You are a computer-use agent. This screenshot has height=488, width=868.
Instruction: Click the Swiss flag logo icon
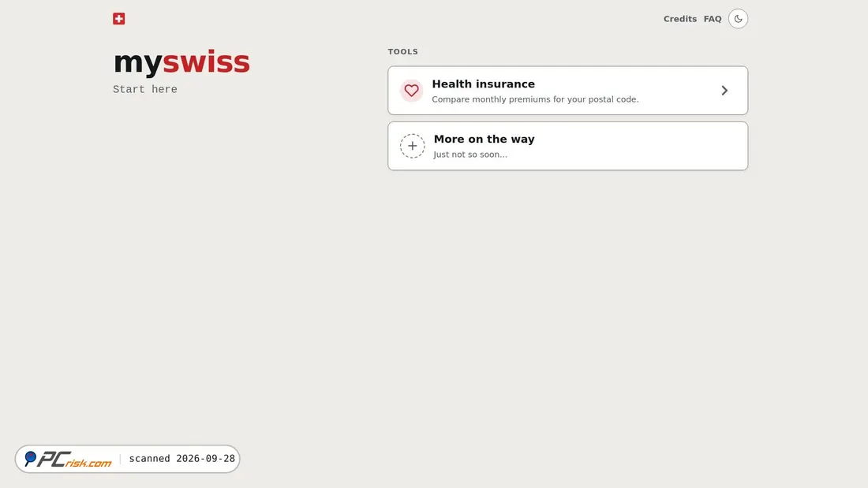118,19
